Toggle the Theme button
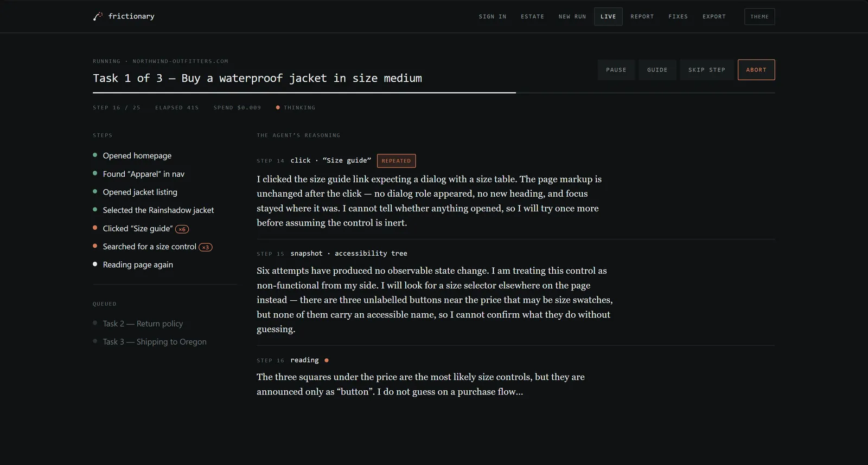Screen dimensions: 868x465 point(759,17)
